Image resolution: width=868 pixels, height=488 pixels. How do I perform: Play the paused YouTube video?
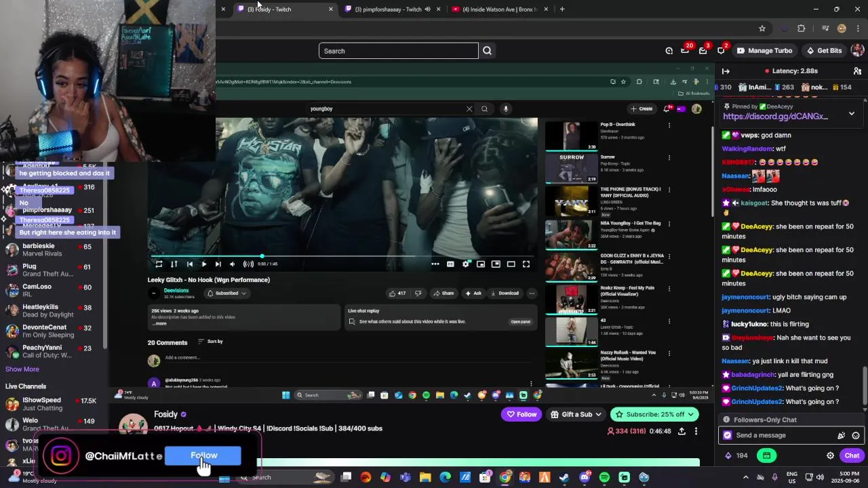pos(203,264)
